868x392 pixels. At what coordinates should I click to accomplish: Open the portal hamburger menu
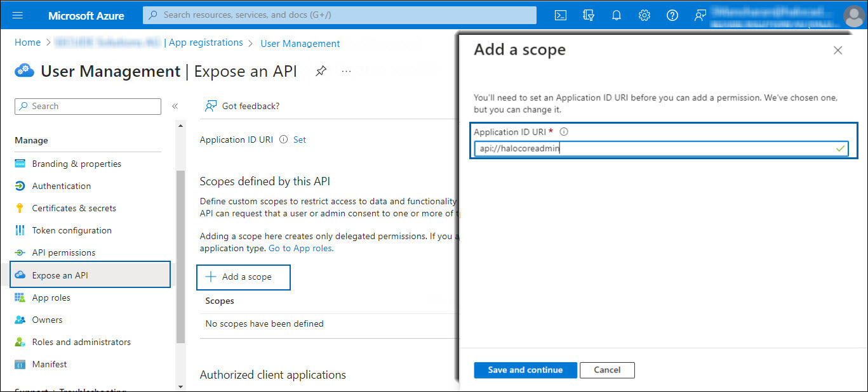point(17,15)
